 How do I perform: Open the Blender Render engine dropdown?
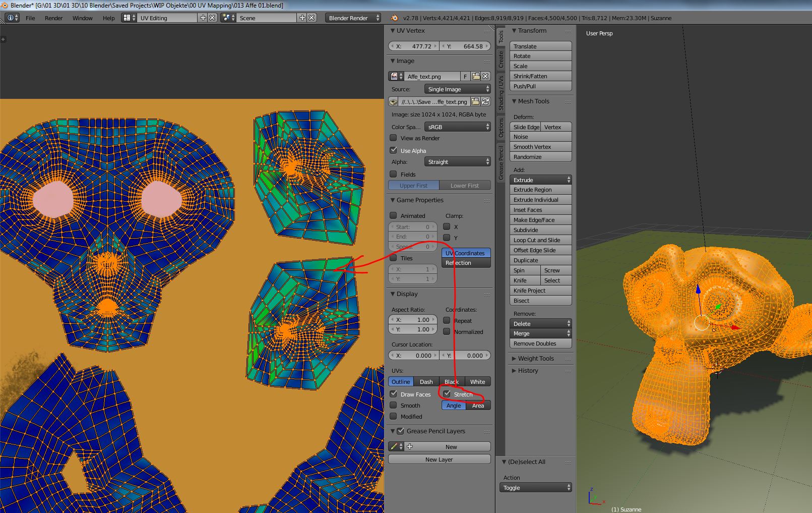(353, 18)
